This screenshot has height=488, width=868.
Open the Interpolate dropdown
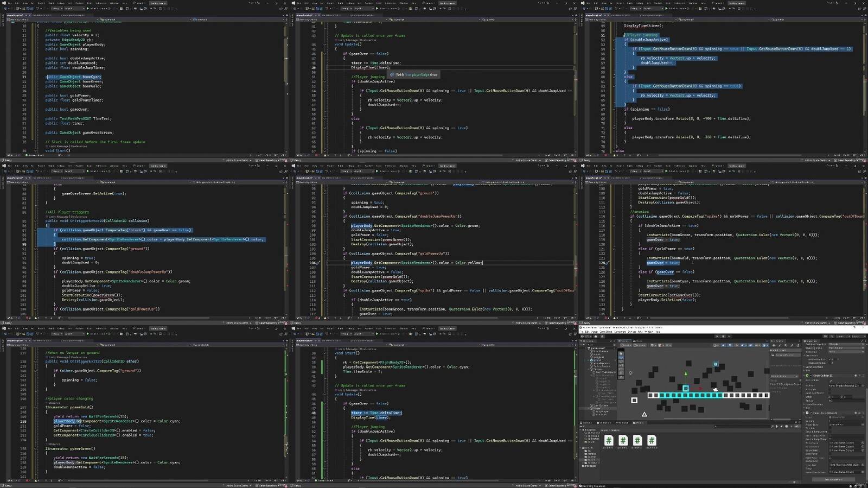click(x=846, y=352)
